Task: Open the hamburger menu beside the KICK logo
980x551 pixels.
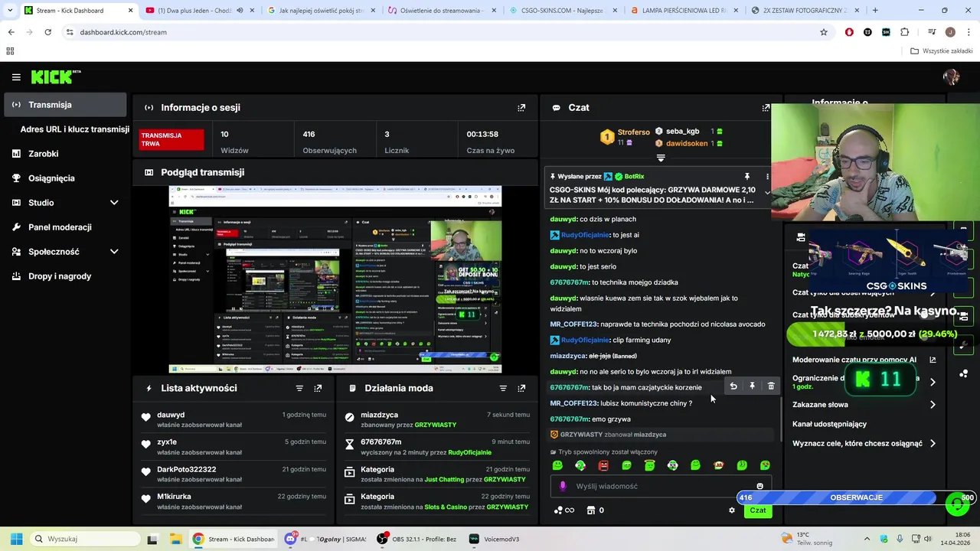Action: point(16,77)
